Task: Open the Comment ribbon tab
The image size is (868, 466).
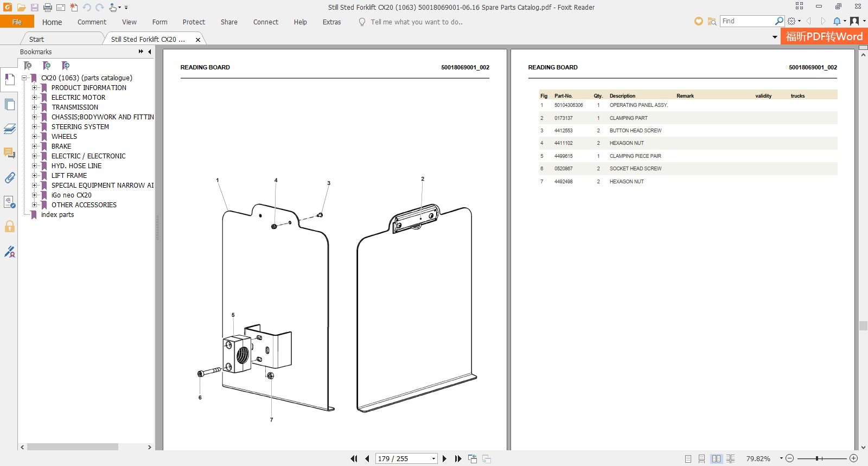Action: [92, 22]
